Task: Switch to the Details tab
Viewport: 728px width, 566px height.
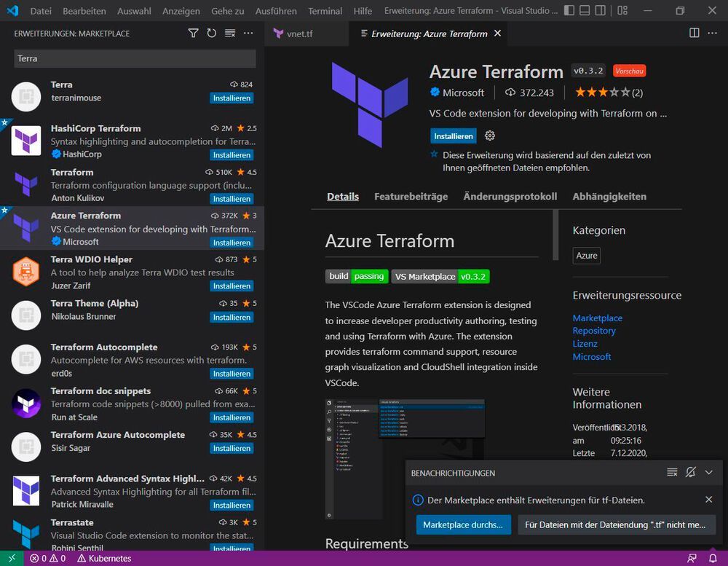Action: (x=343, y=197)
